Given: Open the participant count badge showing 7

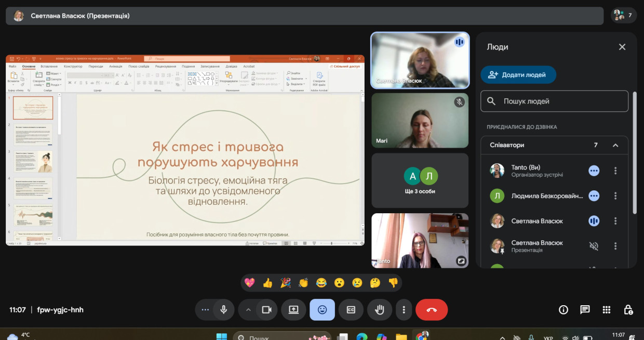Looking at the screenshot, I should [624, 16].
